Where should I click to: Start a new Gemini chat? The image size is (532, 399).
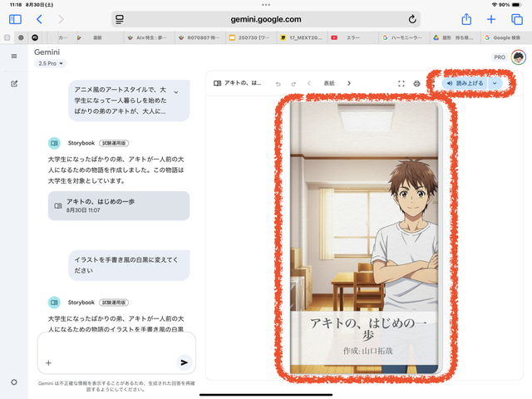(14, 83)
